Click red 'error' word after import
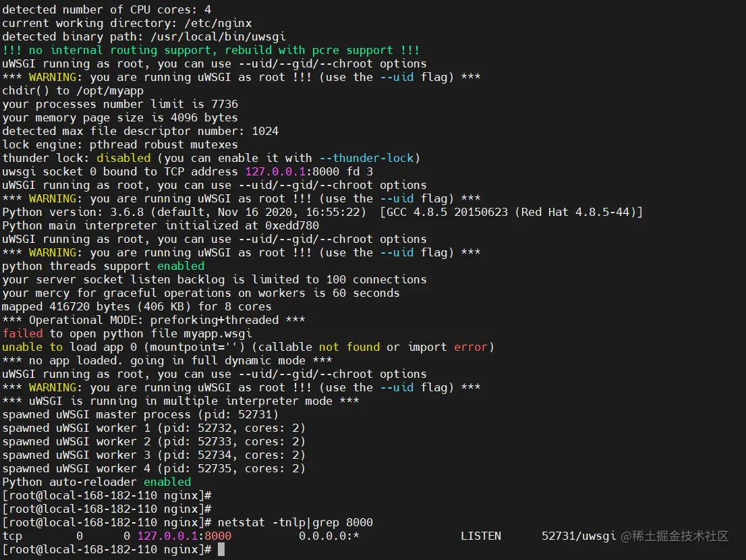The width and height of the screenshot is (746, 560). point(471,347)
